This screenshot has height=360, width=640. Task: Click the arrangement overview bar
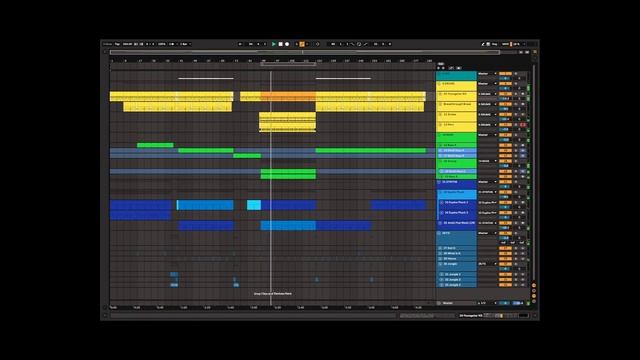click(304, 52)
